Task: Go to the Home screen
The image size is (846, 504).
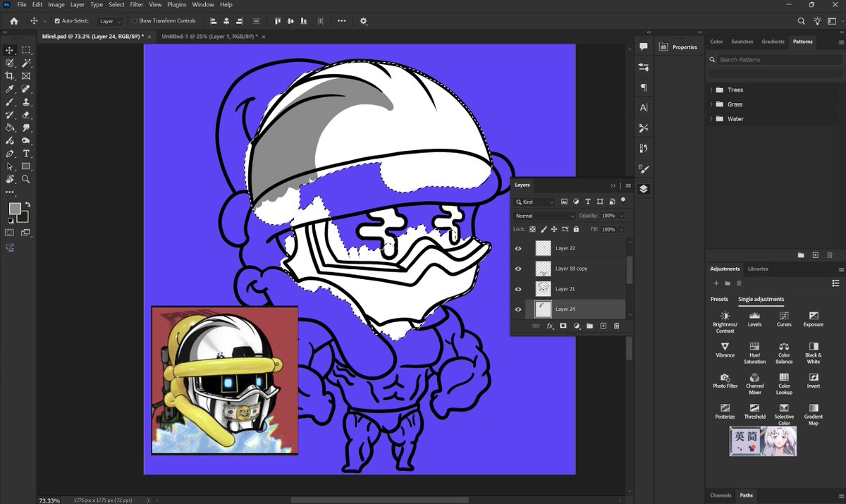Action: 13,21
